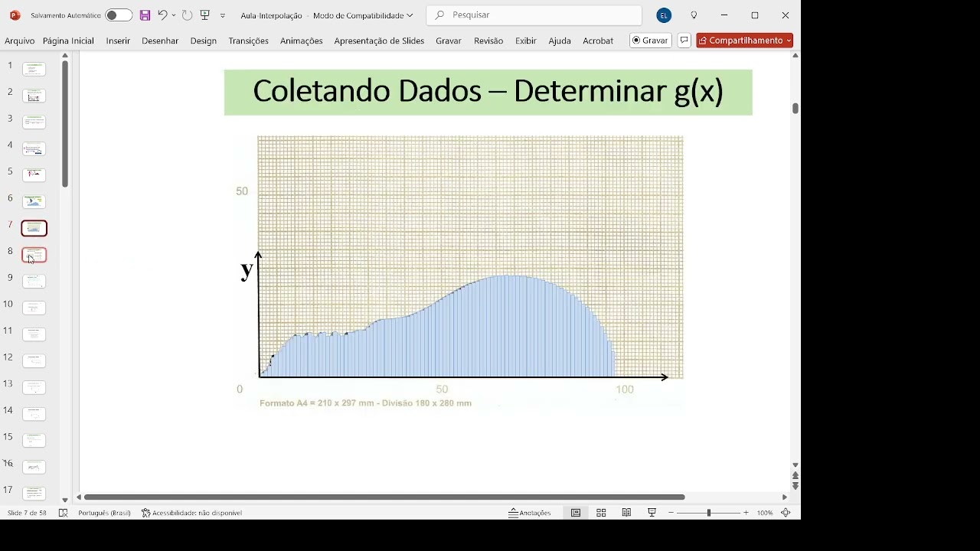The height and width of the screenshot is (551, 980).
Task: Click Previous Slide double arrow at right scrollbar
Action: point(795,476)
